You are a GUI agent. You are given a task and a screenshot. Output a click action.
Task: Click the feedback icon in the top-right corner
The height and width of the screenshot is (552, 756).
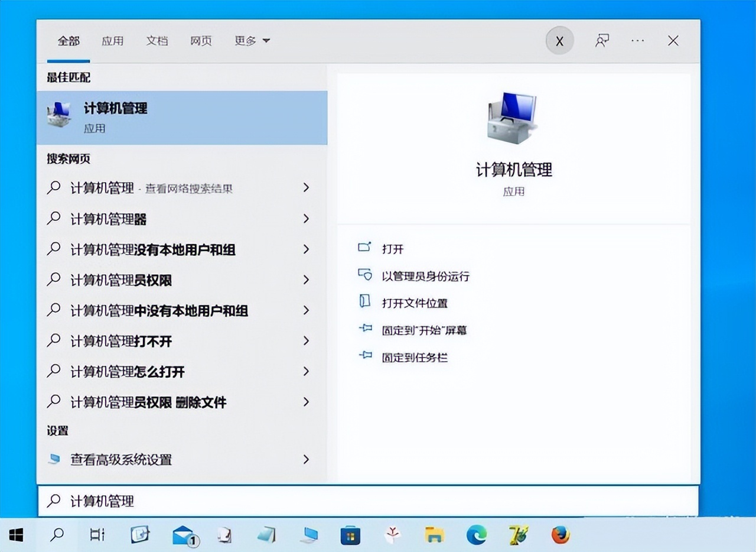(x=602, y=40)
